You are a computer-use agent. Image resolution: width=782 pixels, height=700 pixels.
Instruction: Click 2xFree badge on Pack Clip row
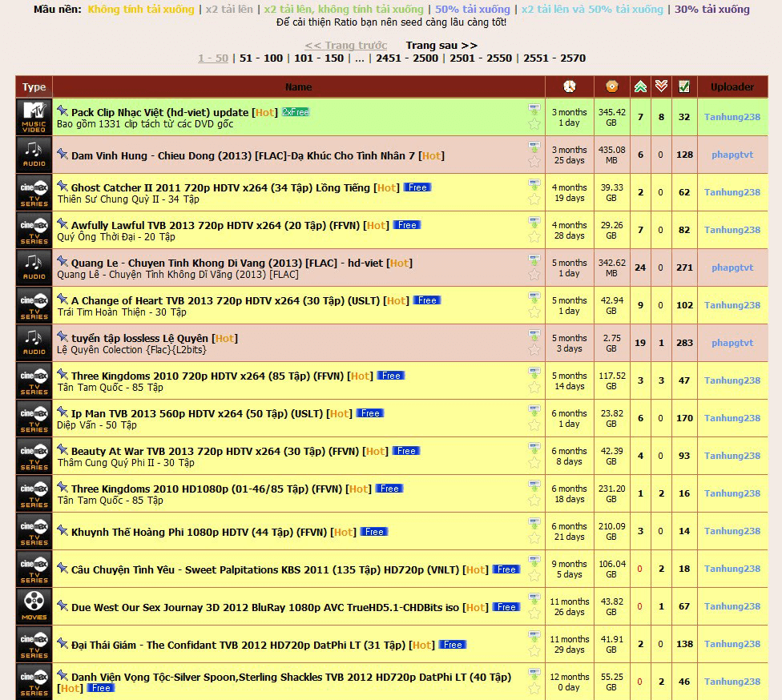click(x=296, y=112)
